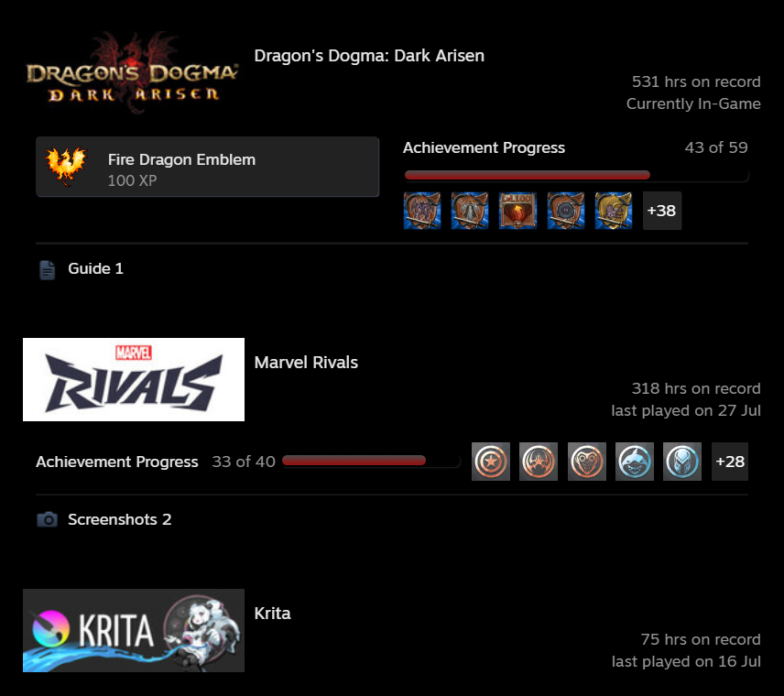Click the blue helmet achievement icon
The width and height of the screenshot is (784, 696).
click(x=682, y=461)
